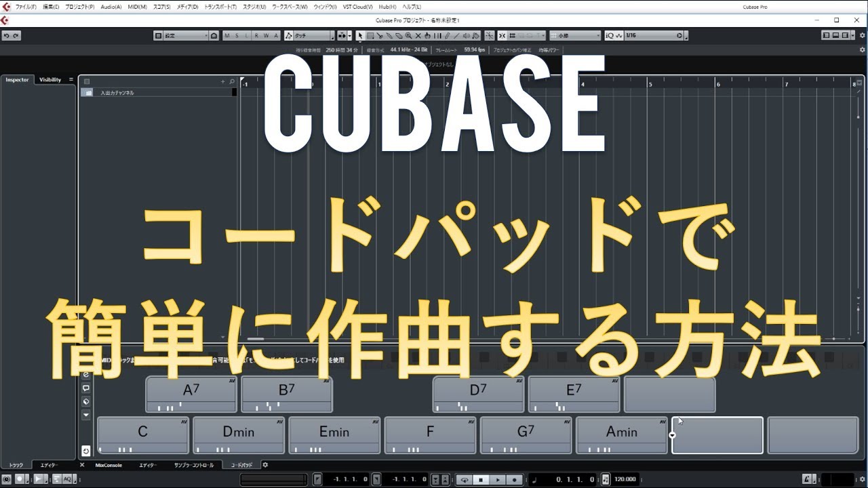The width and height of the screenshot is (868, 488).
Task: Open the ファイル(F) menu
Action: click(26, 7)
